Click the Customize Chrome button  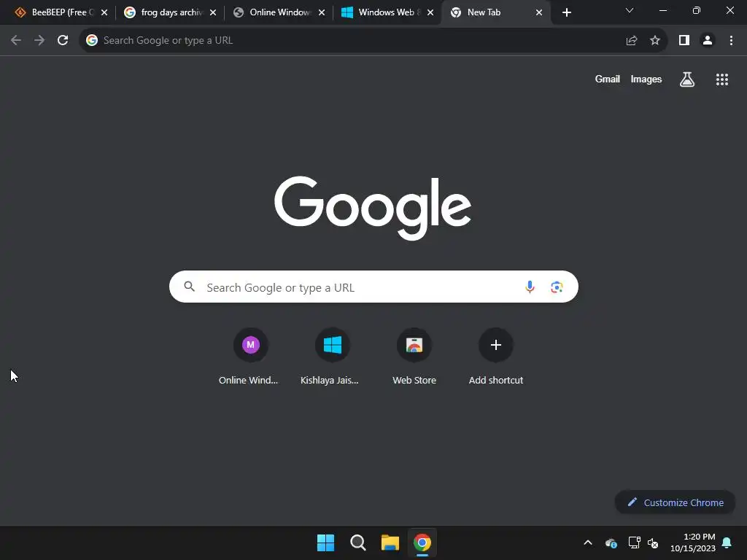675,502
